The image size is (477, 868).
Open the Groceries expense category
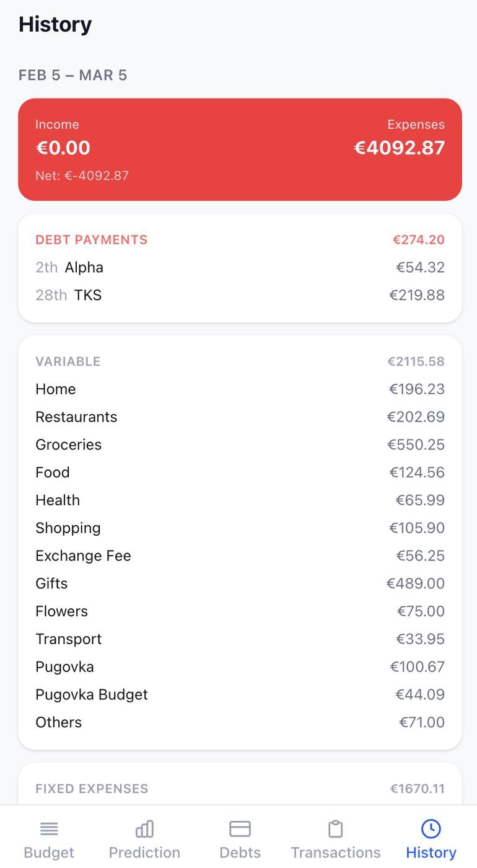240,445
